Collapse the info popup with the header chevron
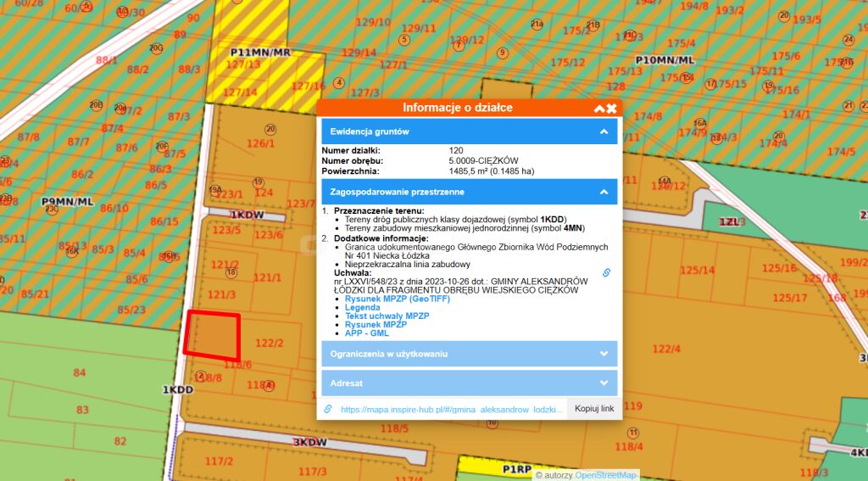This screenshot has width=868, height=481. tap(599, 109)
